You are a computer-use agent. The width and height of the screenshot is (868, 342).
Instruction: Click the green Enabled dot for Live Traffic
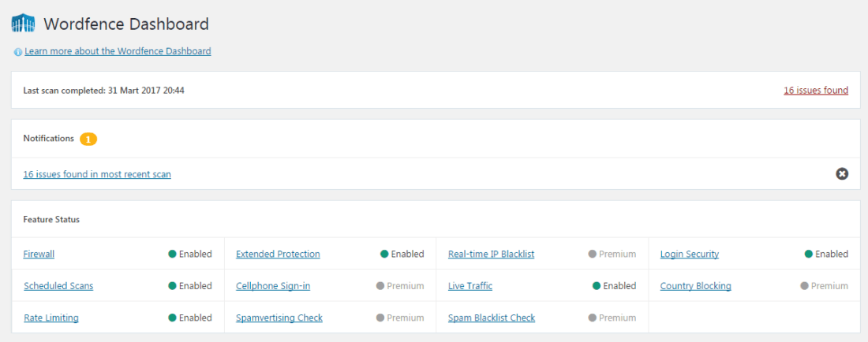coord(597,286)
